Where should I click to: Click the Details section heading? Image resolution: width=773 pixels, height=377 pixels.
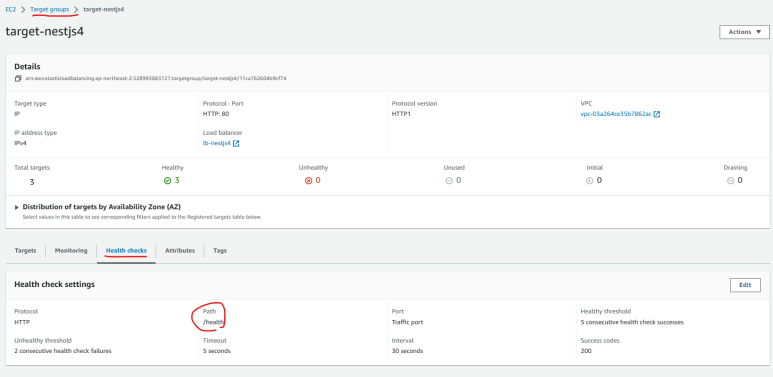point(27,67)
